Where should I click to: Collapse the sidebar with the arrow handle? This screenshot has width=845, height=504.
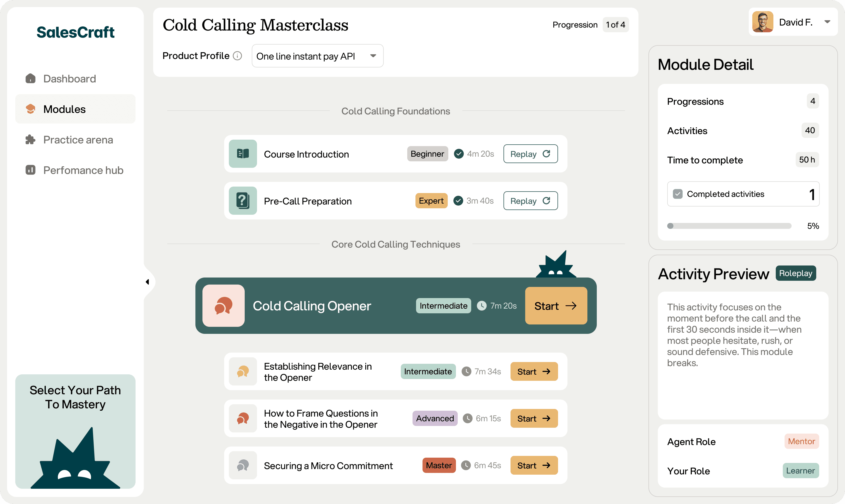click(x=147, y=282)
